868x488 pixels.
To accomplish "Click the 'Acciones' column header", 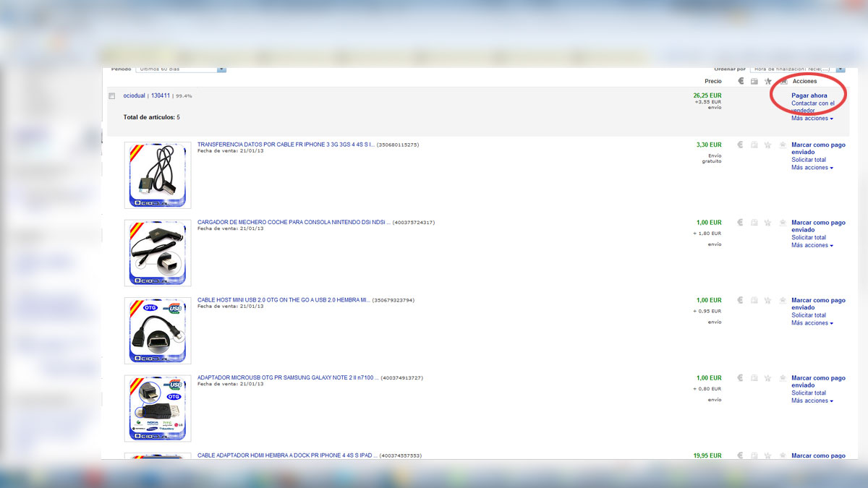I will tap(805, 81).
